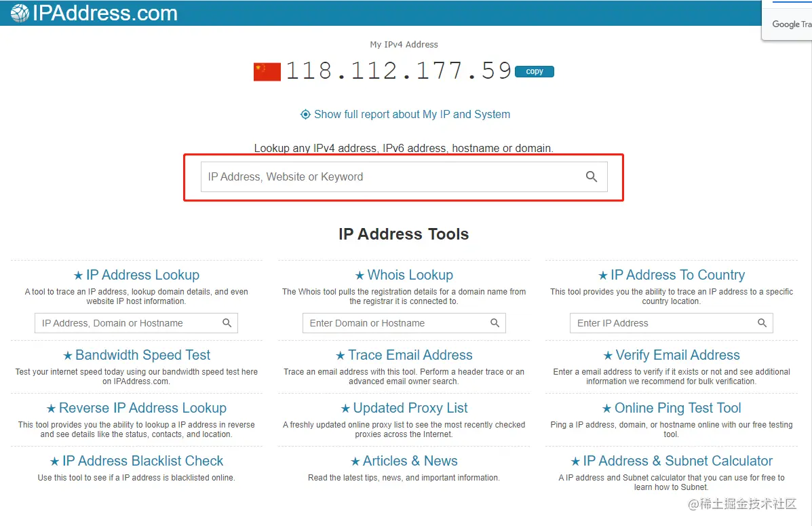Screen dimensions: 812x526
Task: Click the search icon in the IP Address To Country field
Action: [x=762, y=323]
